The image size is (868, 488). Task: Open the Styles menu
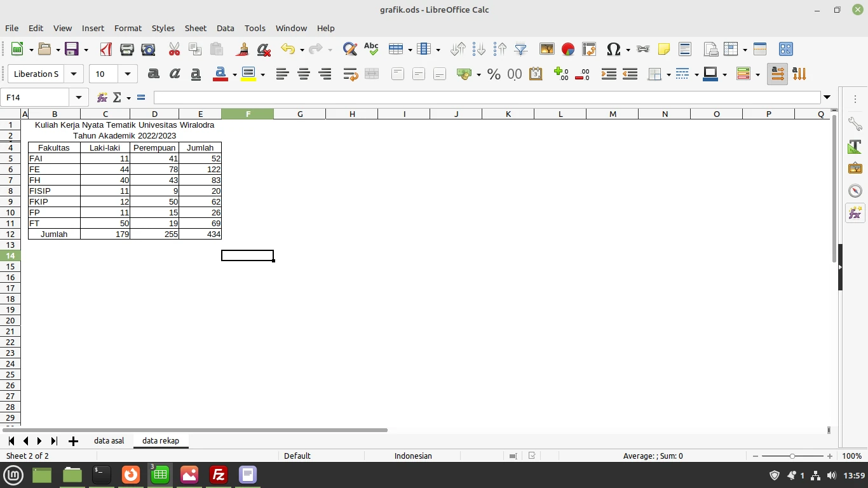coord(163,28)
